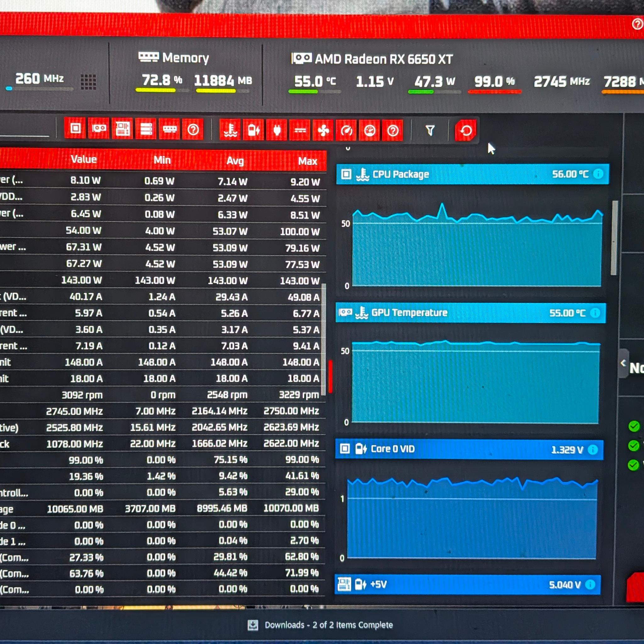Click the GPU load 99.0 % red bar
This screenshot has width=644, height=644.
[x=495, y=92]
